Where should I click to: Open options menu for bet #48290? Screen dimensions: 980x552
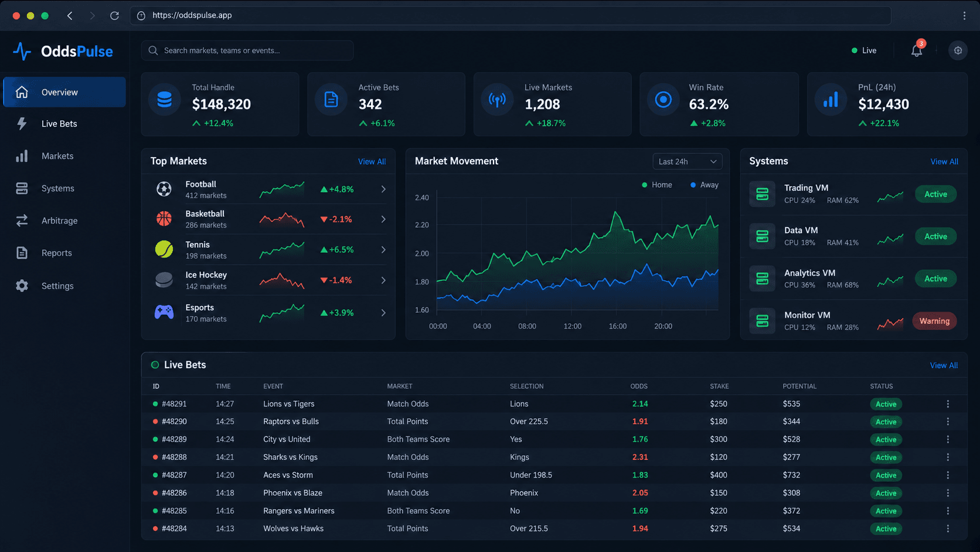948,422
